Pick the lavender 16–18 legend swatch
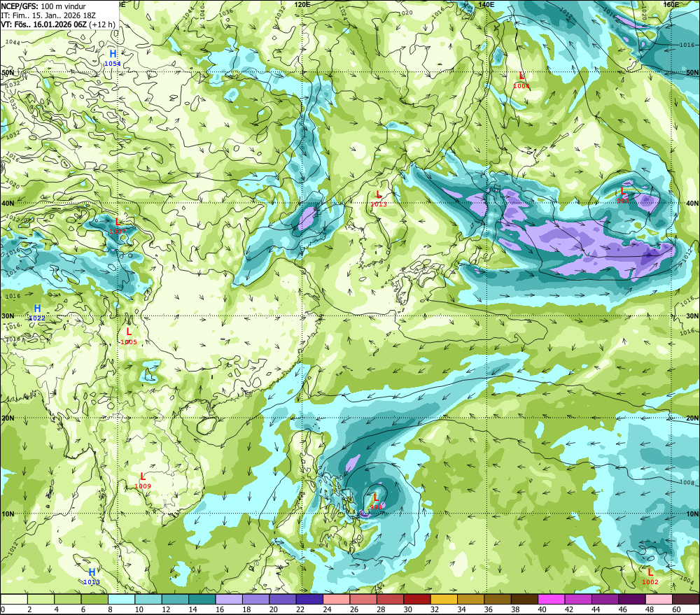This screenshot has height=615, width=700. [229, 599]
